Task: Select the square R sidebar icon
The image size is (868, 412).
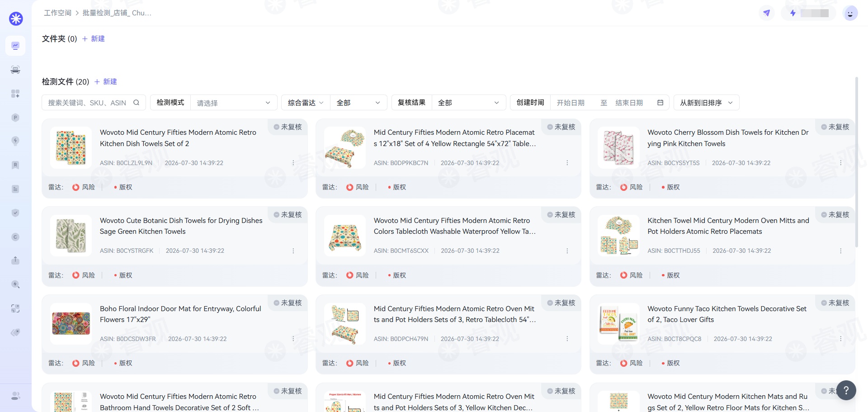Action: pos(15,165)
